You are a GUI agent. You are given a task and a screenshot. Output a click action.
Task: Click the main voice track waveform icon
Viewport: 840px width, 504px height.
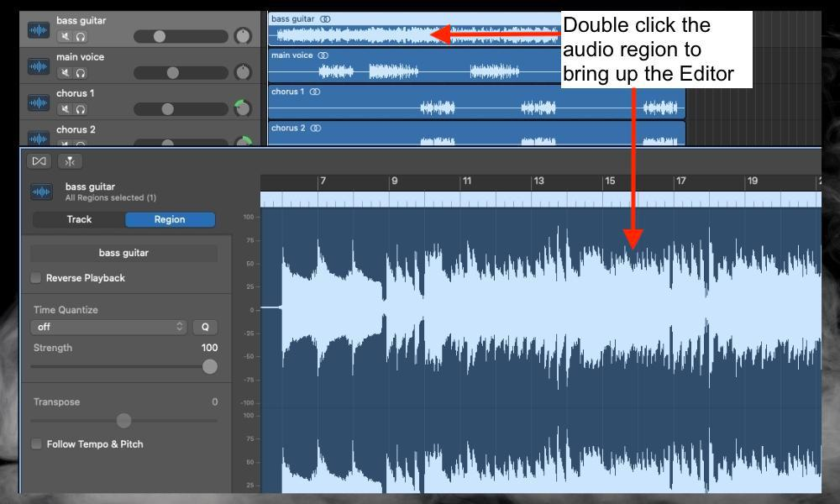(x=39, y=66)
